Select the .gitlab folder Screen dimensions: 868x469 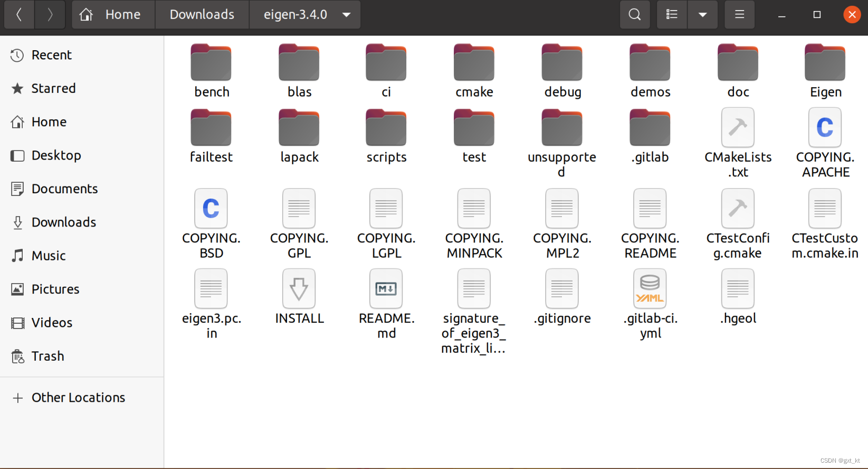point(650,136)
